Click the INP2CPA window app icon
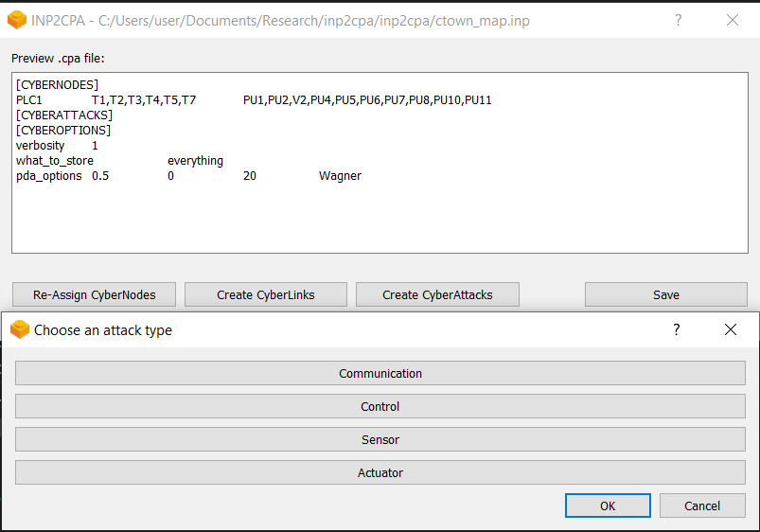This screenshot has height=532, width=760. pyautogui.click(x=17, y=20)
